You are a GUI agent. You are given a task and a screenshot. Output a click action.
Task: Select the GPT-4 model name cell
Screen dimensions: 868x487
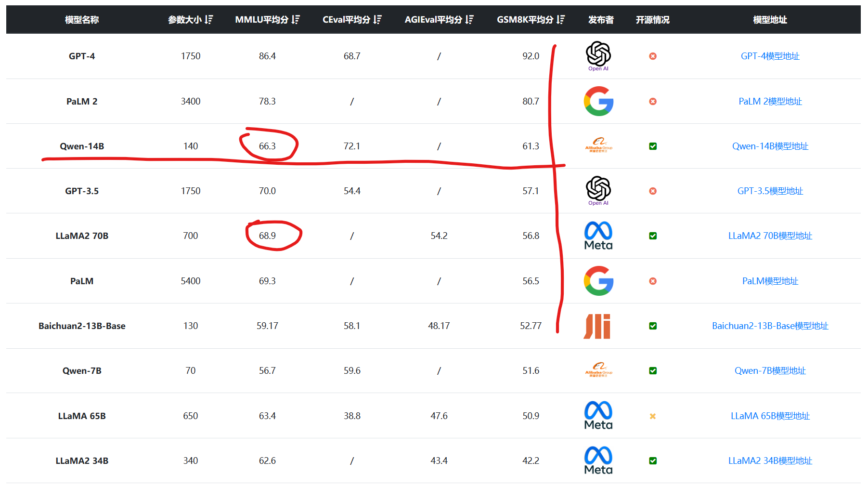pyautogui.click(x=82, y=56)
